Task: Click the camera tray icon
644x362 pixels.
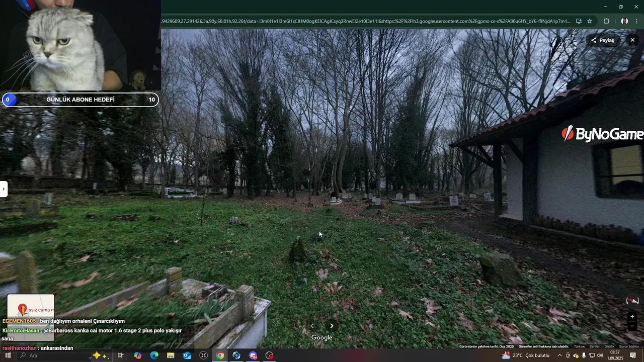Action: click(568, 355)
